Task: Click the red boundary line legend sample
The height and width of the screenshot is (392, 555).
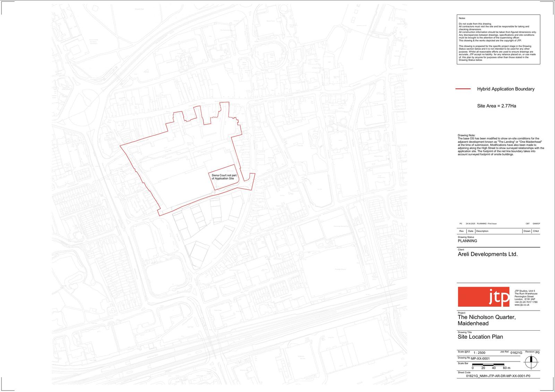Action: point(463,89)
